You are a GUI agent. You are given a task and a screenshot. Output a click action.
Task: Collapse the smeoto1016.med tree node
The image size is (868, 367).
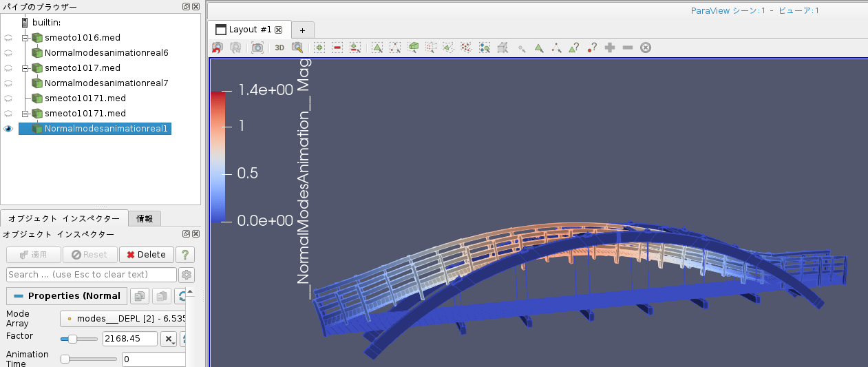click(25, 38)
